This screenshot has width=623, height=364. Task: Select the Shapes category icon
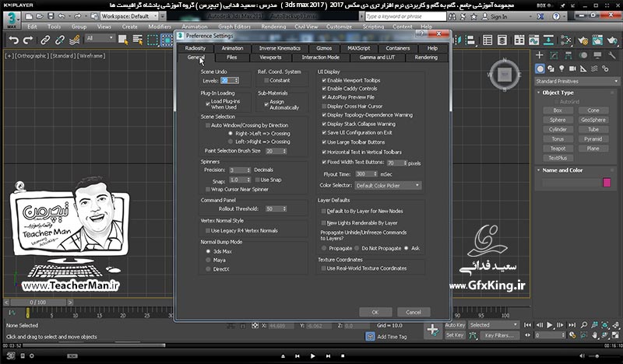pyautogui.click(x=551, y=68)
